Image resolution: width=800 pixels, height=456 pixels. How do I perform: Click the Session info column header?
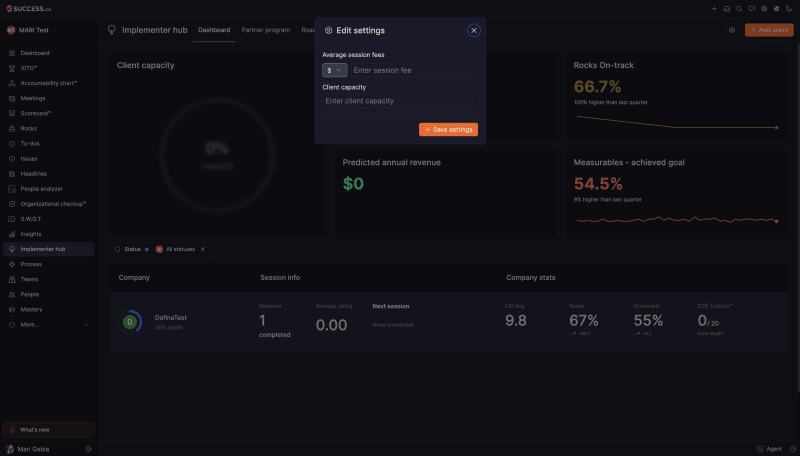[280, 277]
